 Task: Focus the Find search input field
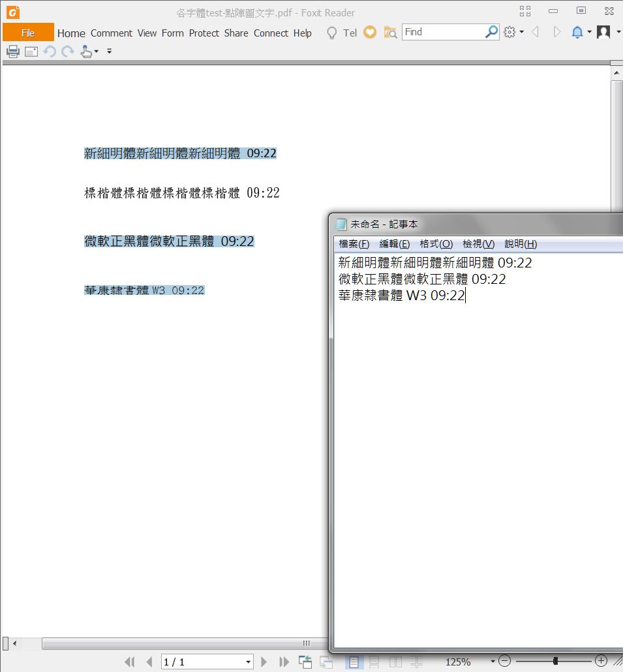point(444,32)
